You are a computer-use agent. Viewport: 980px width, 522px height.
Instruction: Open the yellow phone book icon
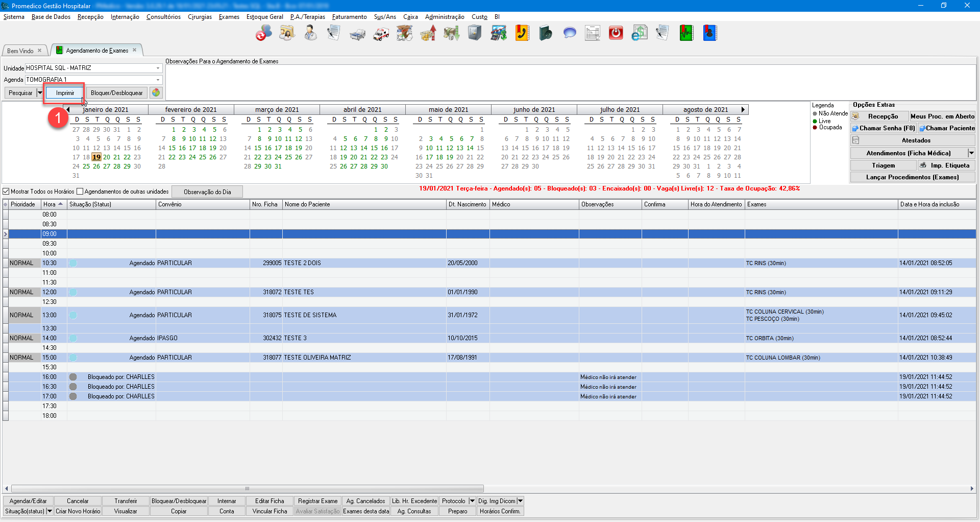point(522,34)
